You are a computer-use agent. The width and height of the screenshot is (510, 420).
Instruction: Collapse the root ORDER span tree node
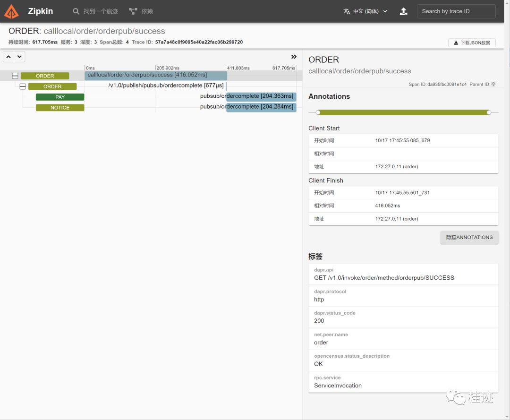point(15,76)
